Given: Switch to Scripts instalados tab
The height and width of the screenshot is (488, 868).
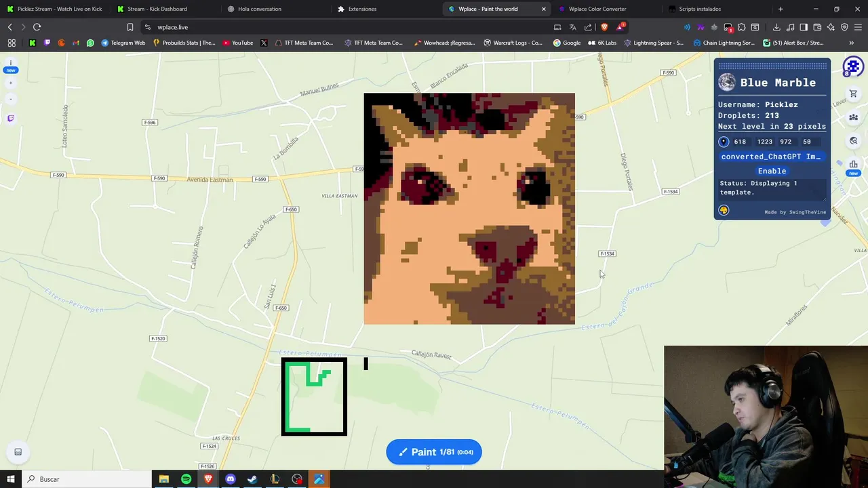Looking at the screenshot, I should coord(716,9).
